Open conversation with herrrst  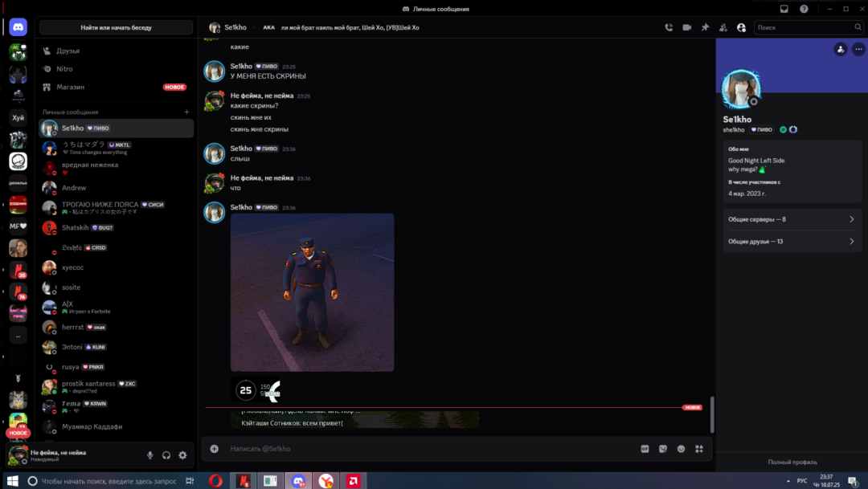click(x=117, y=327)
